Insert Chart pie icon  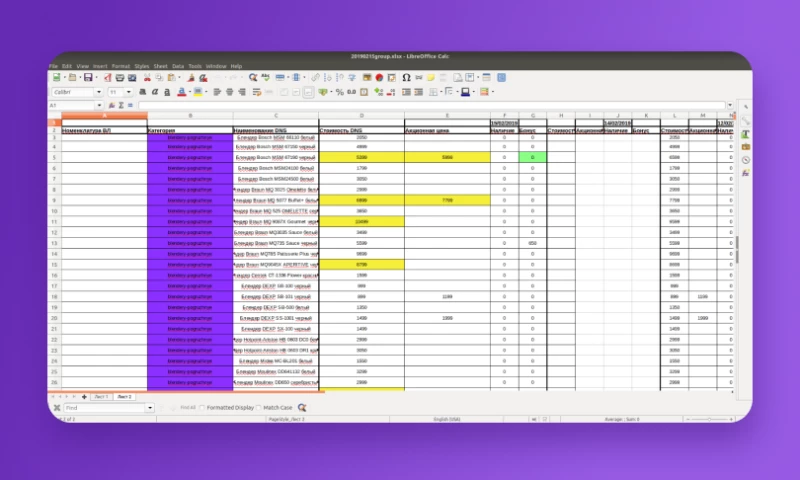coord(379,78)
